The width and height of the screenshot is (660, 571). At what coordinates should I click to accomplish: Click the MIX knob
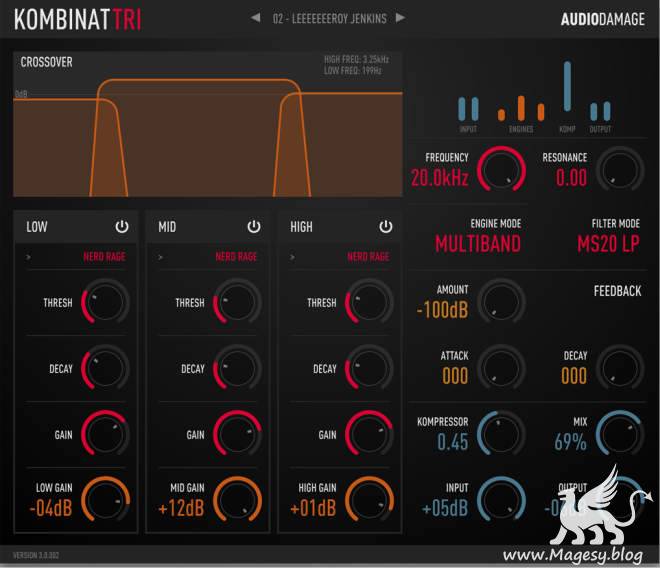point(620,433)
